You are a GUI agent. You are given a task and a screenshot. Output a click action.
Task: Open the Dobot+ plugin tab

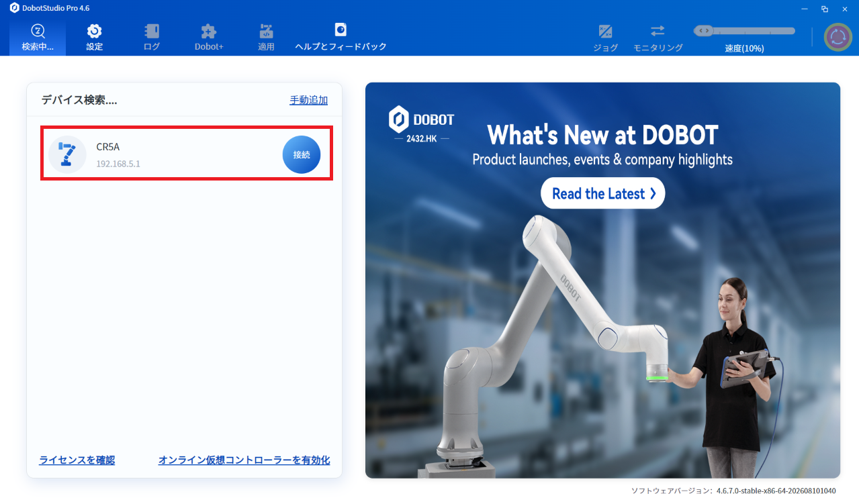tap(209, 38)
